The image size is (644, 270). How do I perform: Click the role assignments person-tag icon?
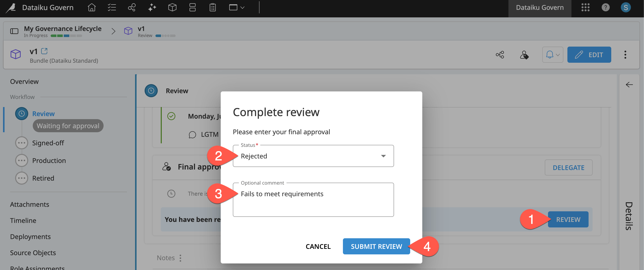click(x=524, y=55)
